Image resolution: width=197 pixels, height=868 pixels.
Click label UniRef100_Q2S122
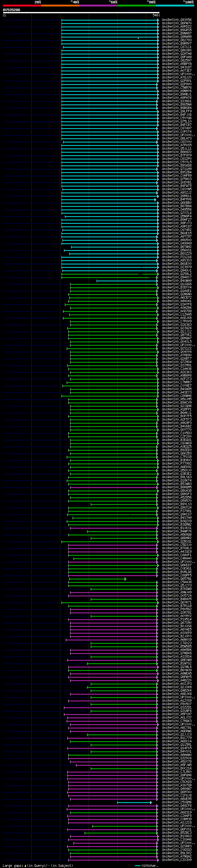pos(177,349)
